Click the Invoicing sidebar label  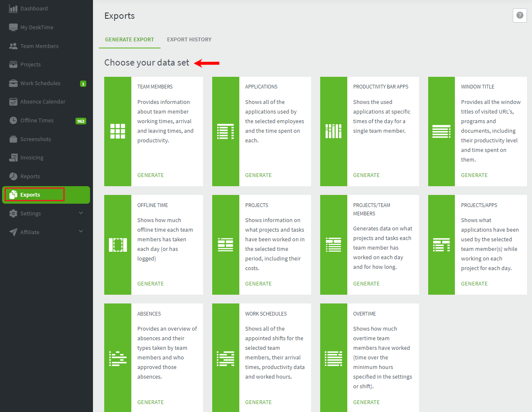pyautogui.click(x=32, y=158)
